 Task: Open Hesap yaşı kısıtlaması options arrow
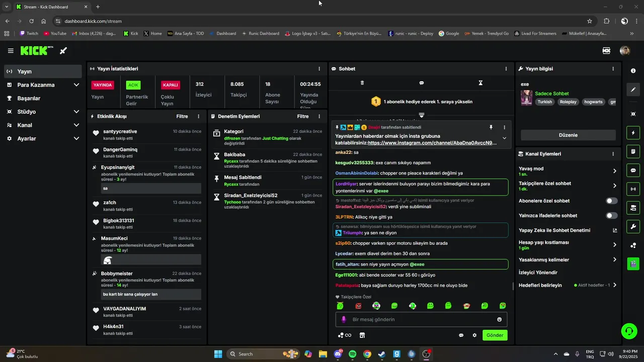(x=614, y=245)
